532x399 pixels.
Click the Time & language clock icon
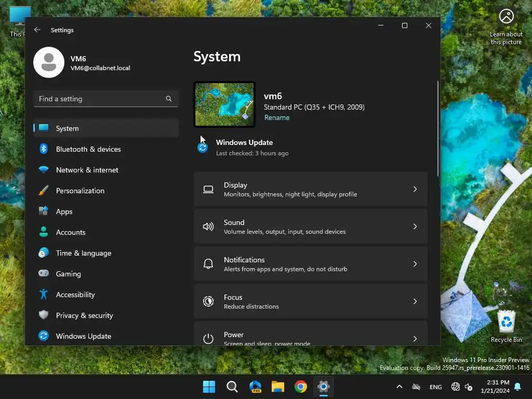(44, 253)
